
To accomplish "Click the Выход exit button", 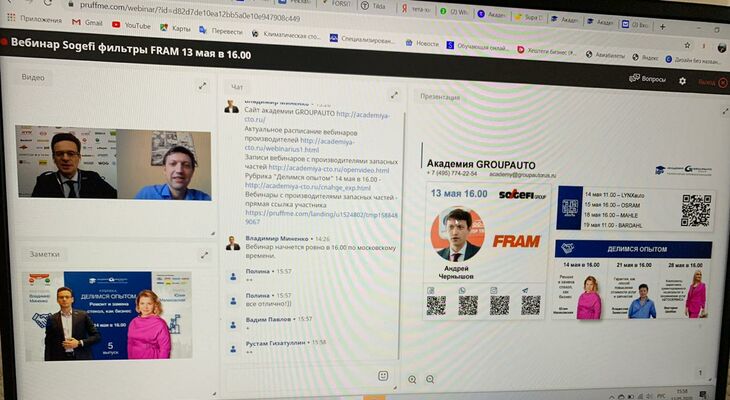I will 712,82.
